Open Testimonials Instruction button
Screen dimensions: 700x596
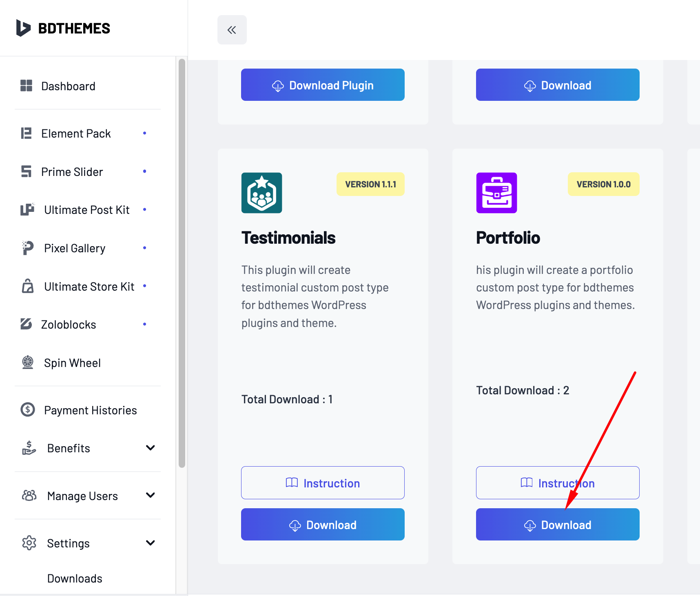click(323, 483)
